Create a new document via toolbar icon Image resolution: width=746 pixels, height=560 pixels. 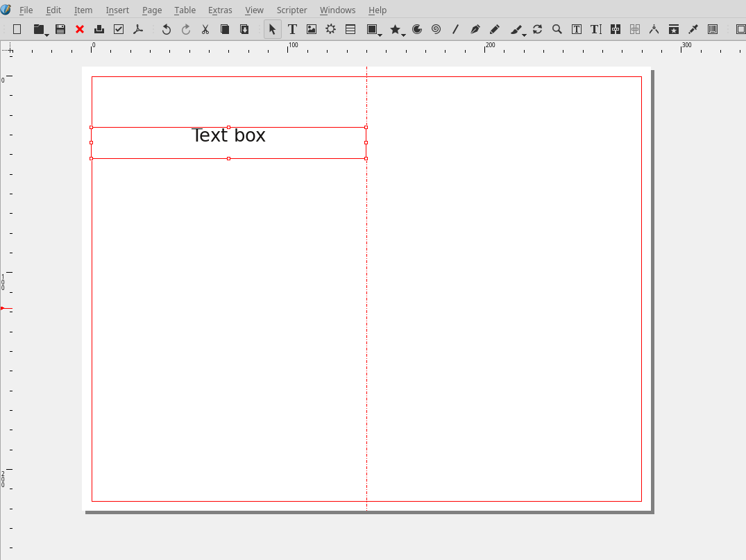pos(17,29)
